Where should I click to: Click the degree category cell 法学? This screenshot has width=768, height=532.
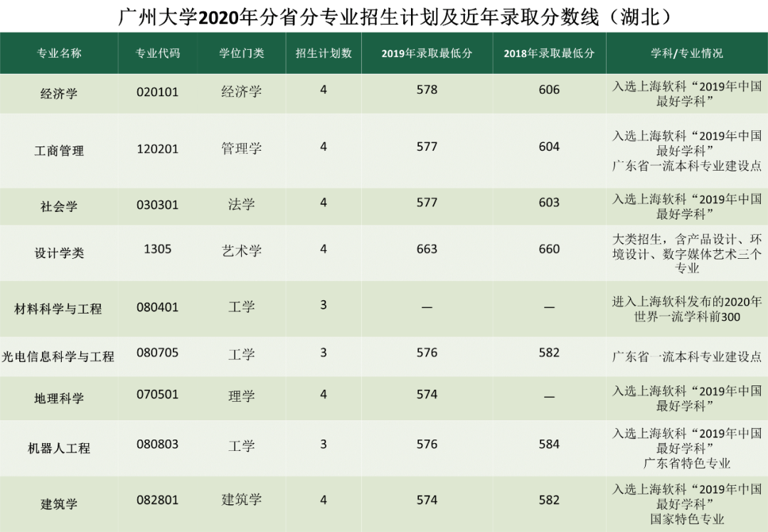tap(242, 204)
